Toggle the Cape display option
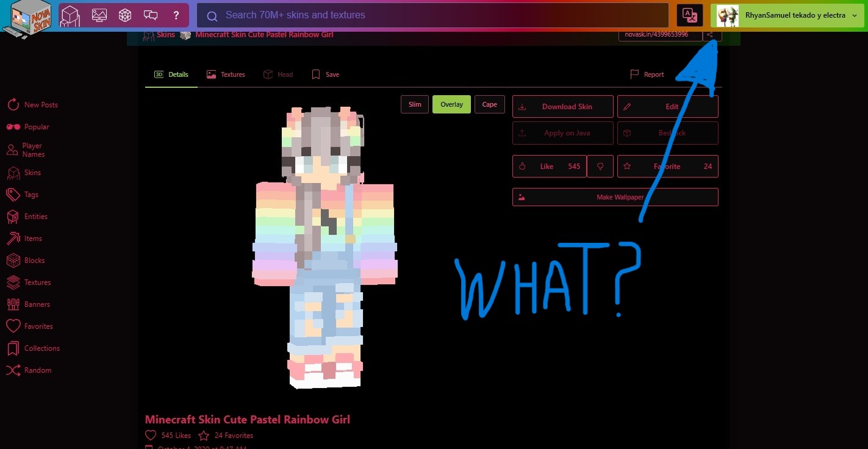The height and width of the screenshot is (449, 868). pos(489,104)
